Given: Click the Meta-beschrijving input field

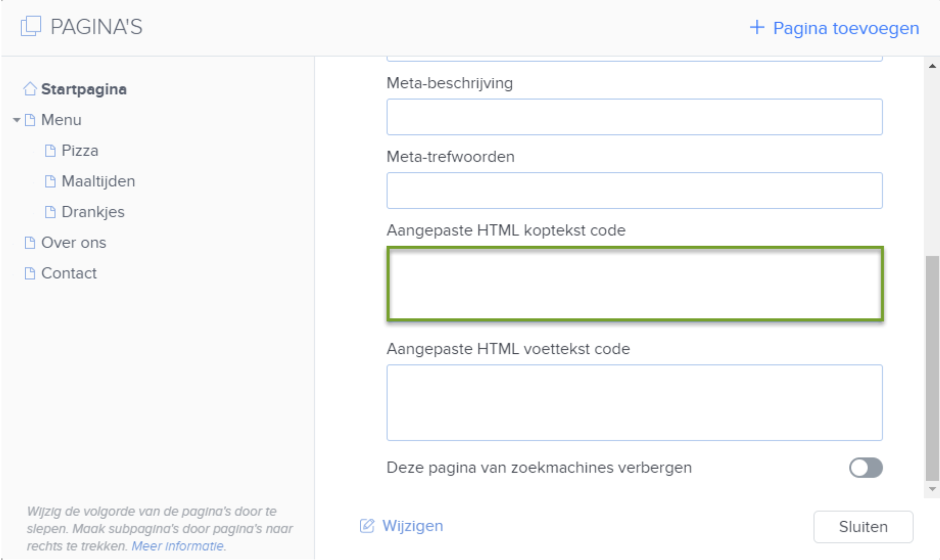Looking at the screenshot, I should pos(634,117).
